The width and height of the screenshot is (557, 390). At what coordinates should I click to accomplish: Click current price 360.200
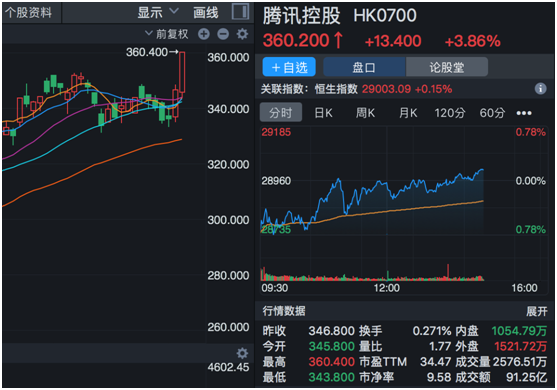tap(296, 40)
